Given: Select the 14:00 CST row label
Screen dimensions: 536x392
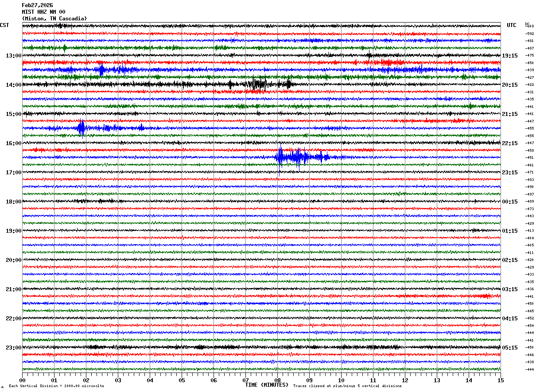Looking at the screenshot, I should point(14,85).
